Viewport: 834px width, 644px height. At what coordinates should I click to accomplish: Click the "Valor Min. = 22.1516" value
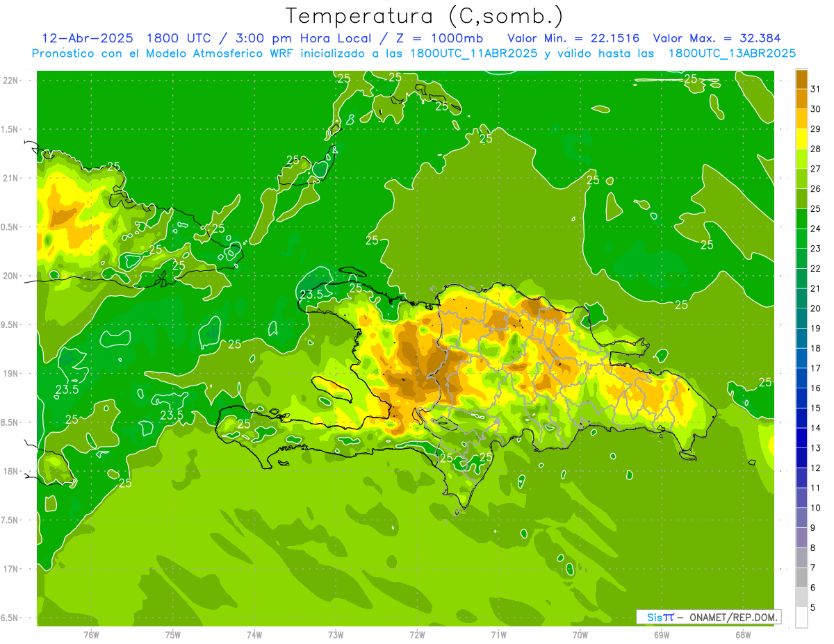coord(573,38)
